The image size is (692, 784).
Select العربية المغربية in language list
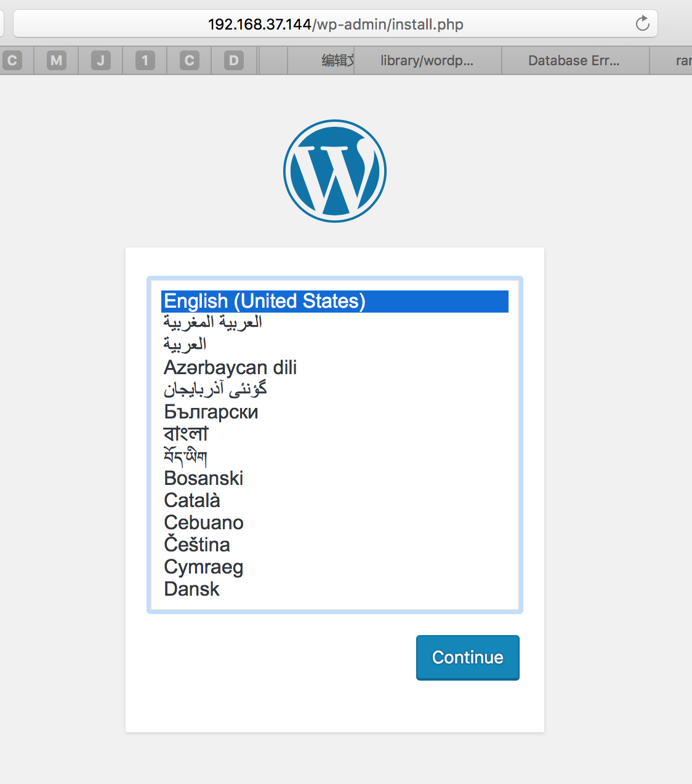pos(335,323)
